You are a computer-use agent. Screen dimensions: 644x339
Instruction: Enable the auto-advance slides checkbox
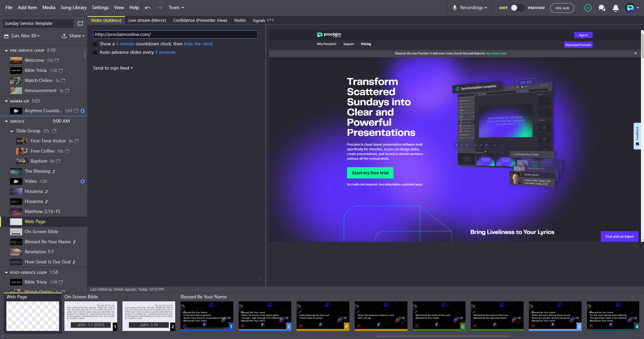click(95, 52)
